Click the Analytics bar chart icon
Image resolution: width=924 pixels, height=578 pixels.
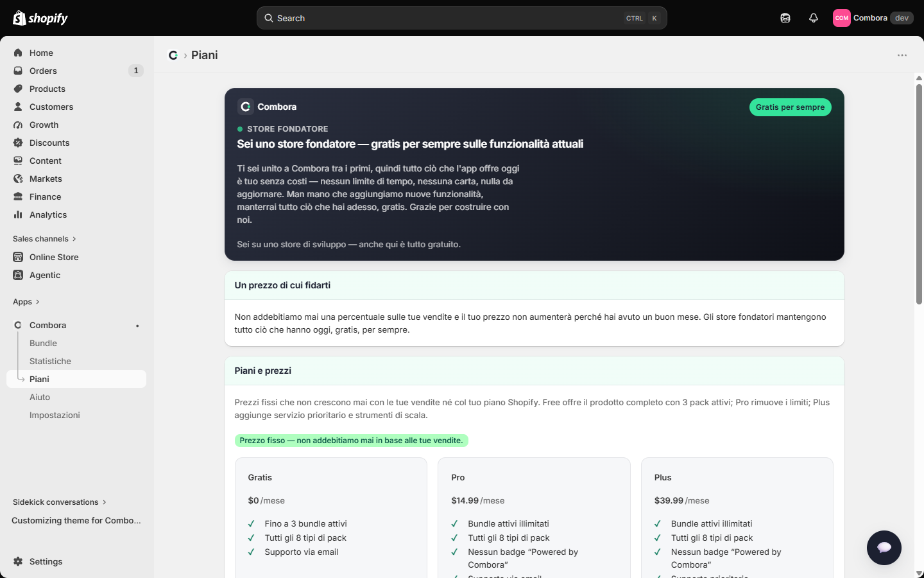click(x=18, y=215)
